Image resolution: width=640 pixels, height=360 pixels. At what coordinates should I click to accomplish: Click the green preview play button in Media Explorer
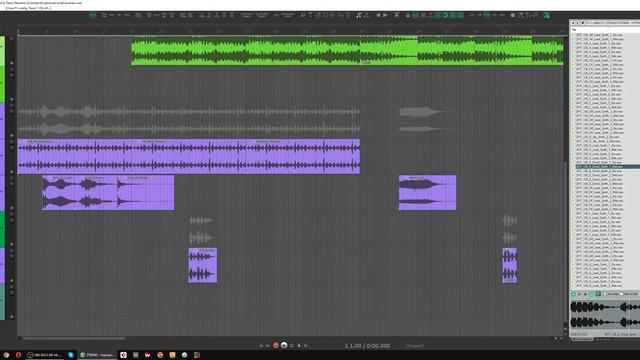coord(573,294)
